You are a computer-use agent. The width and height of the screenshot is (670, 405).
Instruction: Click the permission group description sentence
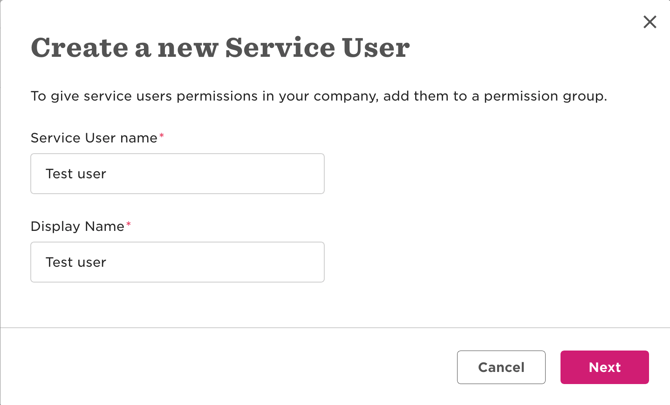[318, 97]
